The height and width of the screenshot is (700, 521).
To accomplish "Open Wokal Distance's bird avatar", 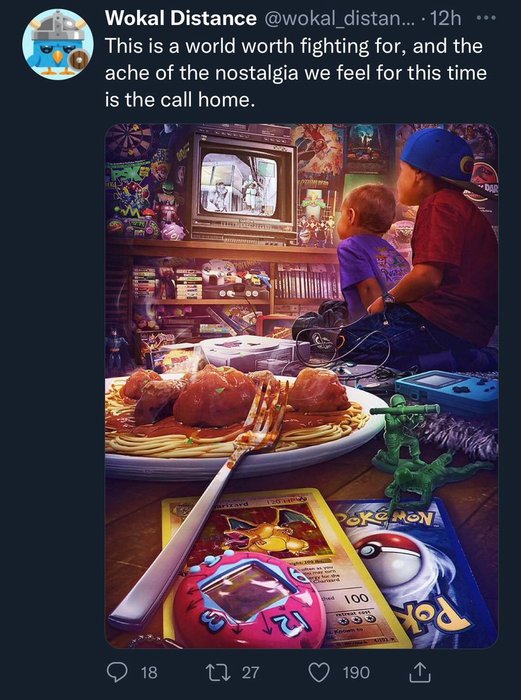I will pyautogui.click(x=58, y=44).
